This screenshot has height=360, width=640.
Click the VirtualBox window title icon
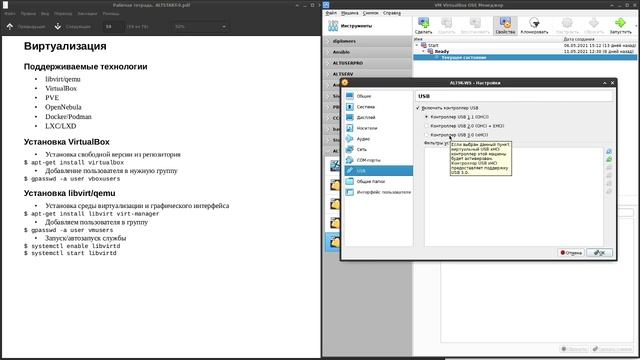click(x=326, y=5)
